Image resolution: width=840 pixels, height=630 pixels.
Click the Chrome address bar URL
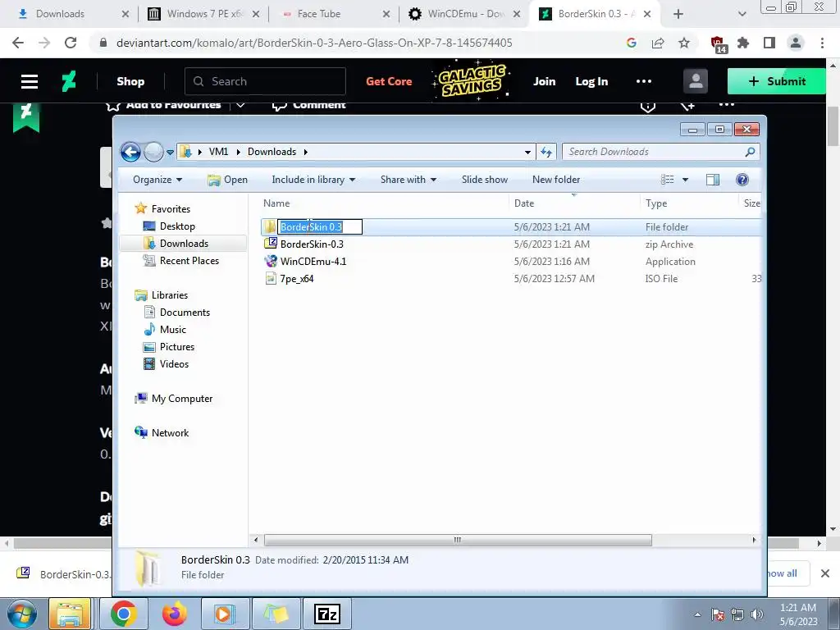(x=314, y=43)
